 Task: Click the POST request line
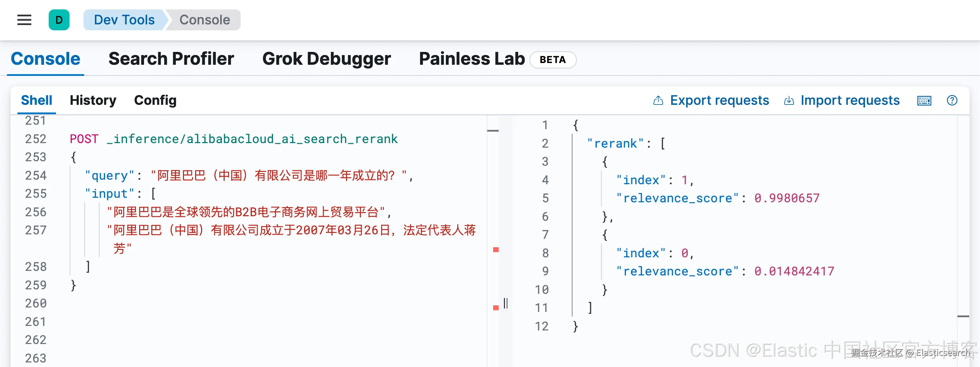click(x=234, y=139)
